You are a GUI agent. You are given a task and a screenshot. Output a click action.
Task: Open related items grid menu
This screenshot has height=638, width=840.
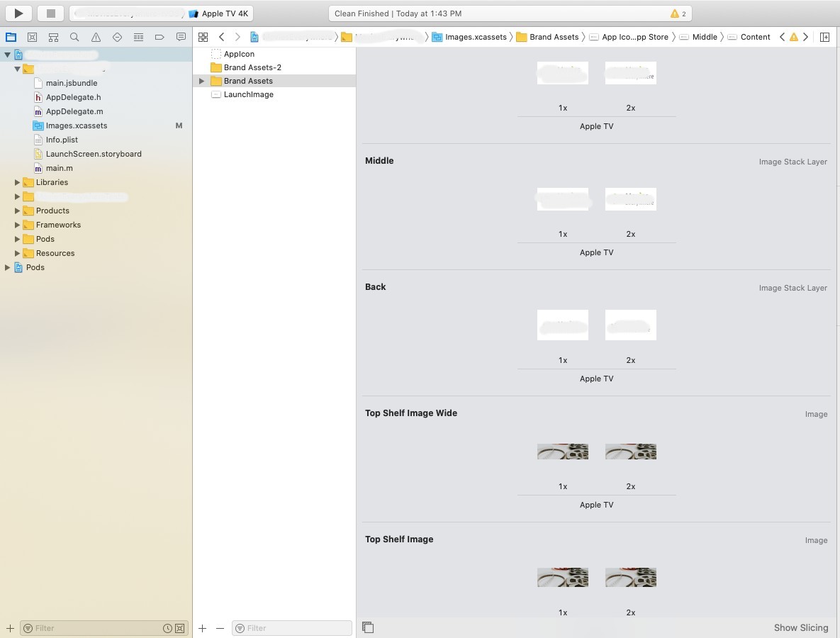[x=203, y=37]
